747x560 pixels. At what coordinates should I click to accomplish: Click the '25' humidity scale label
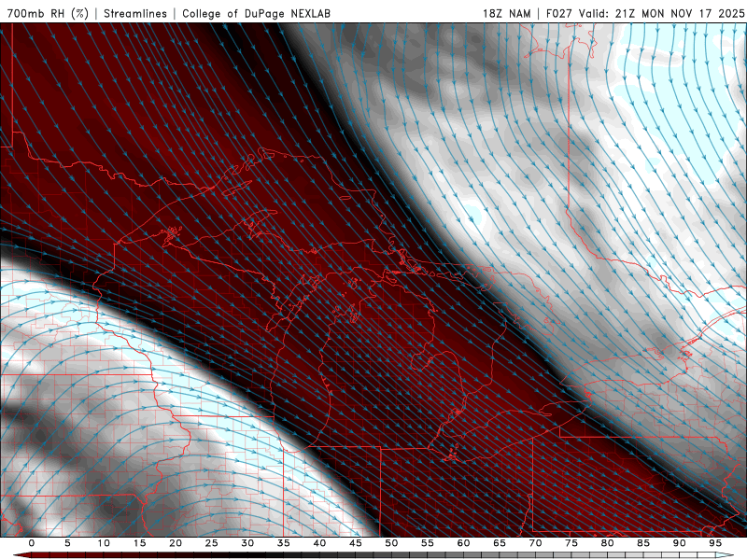(x=212, y=543)
